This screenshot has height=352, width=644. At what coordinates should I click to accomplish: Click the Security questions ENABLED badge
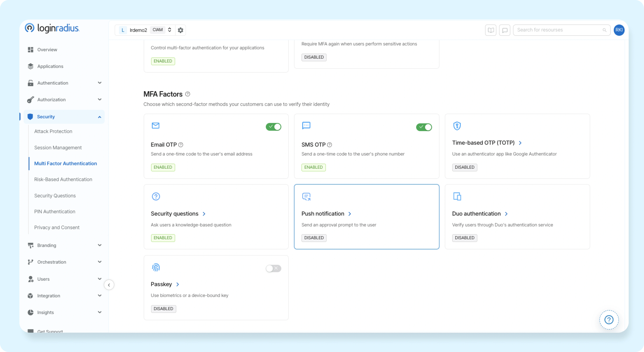[163, 238]
